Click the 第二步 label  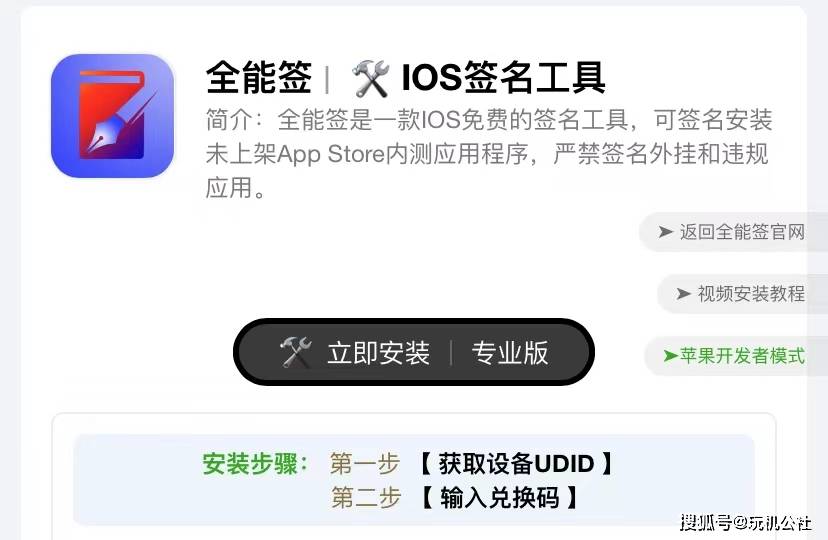coord(366,497)
